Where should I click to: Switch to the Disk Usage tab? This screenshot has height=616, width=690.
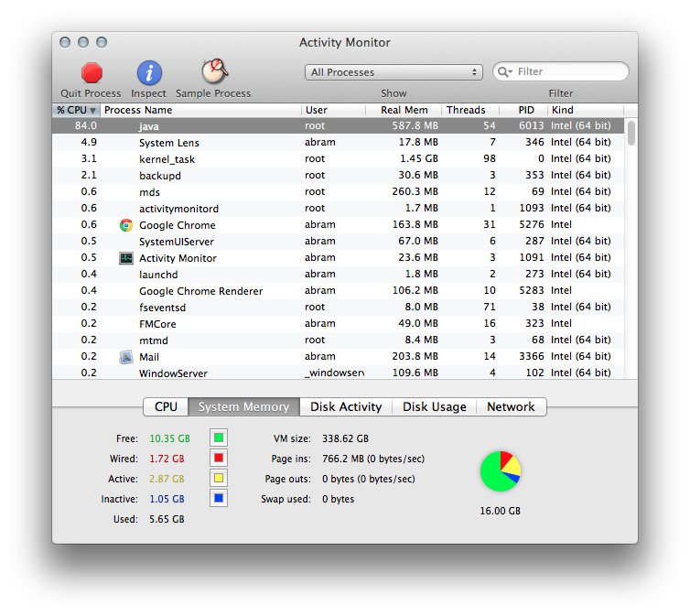pyautogui.click(x=435, y=406)
